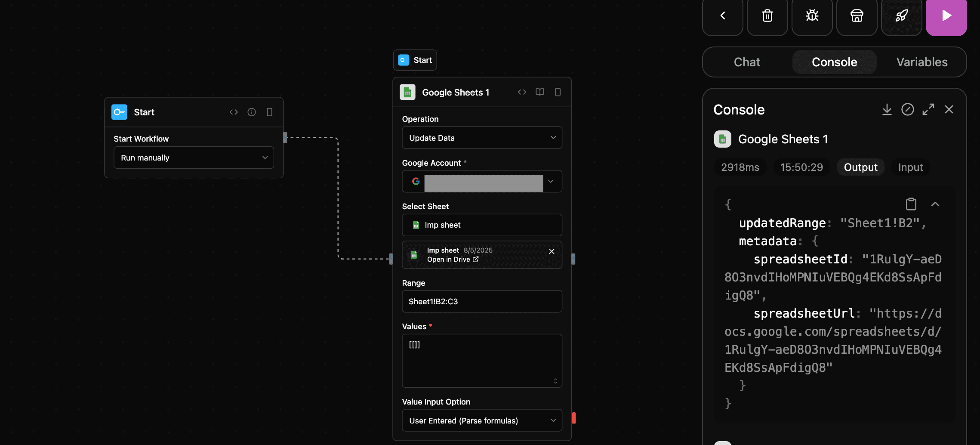This screenshot has height=445, width=980.
Task: Open the Operation dropdown showing Update Data
Action: click(481, 137)
